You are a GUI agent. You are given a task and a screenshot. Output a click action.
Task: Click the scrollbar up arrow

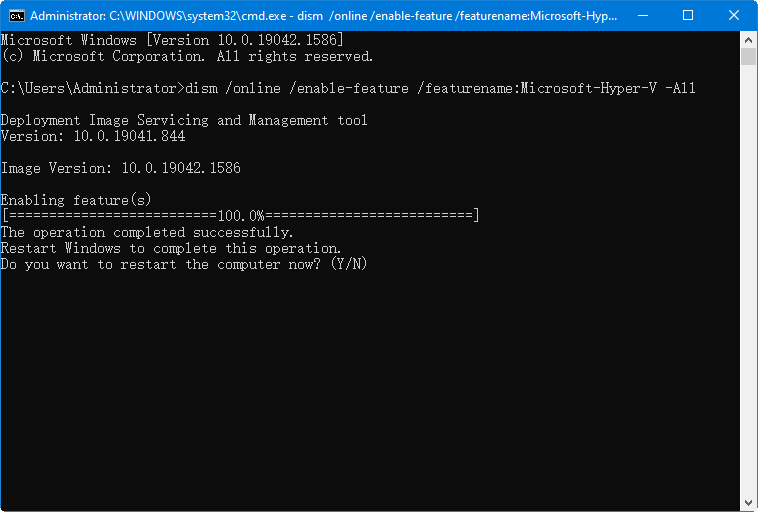pos(748,39)
